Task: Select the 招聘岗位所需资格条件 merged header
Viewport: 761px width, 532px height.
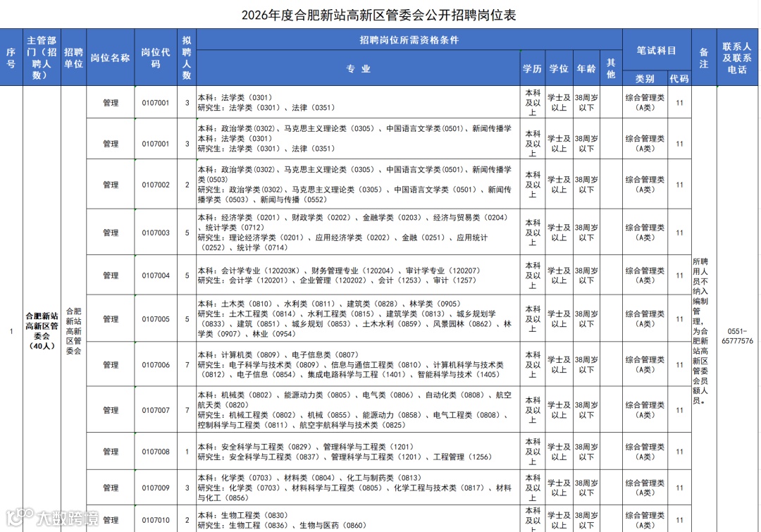Action: [409, 39]
